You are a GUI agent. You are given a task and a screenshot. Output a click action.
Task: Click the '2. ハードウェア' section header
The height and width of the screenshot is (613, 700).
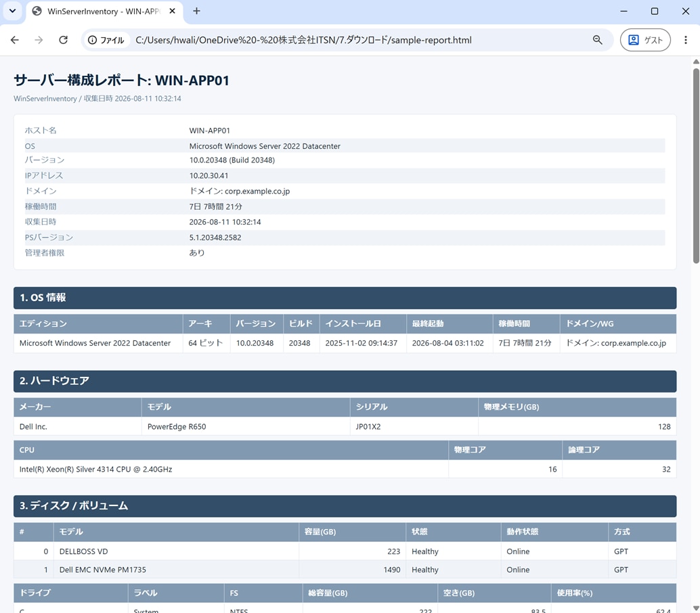(x=345, y=382)
